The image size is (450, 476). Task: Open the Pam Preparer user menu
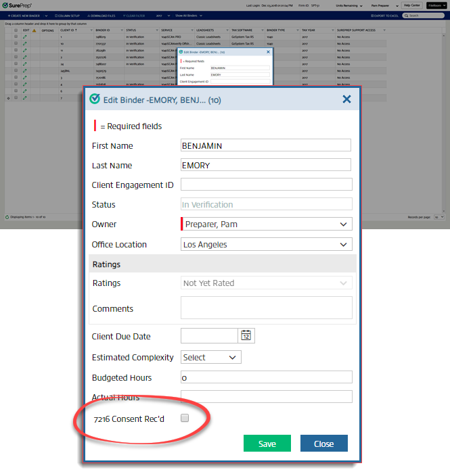pos(384,5)
